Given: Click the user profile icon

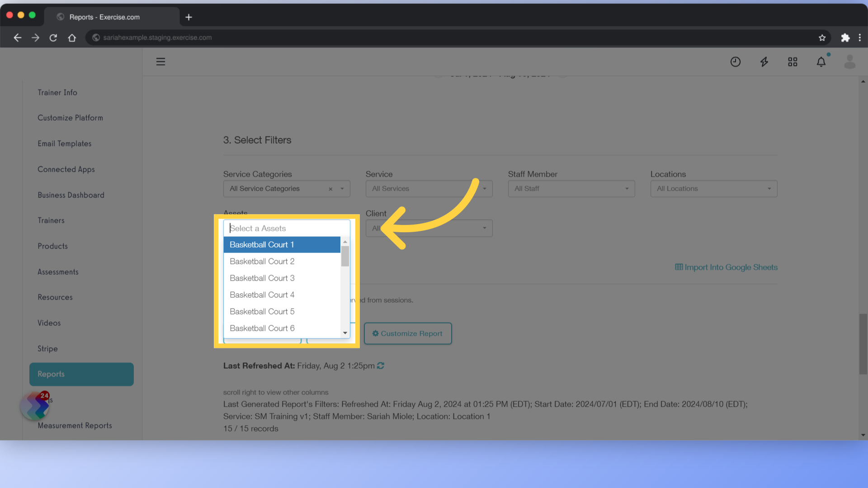Looking at the screenshot, I should [849, 62].
